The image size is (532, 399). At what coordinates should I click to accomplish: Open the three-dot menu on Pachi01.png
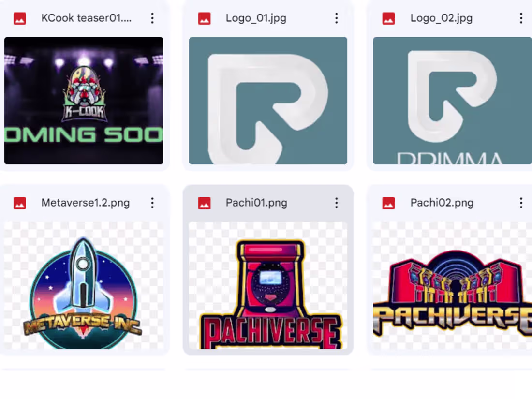[x=336, y=203]
